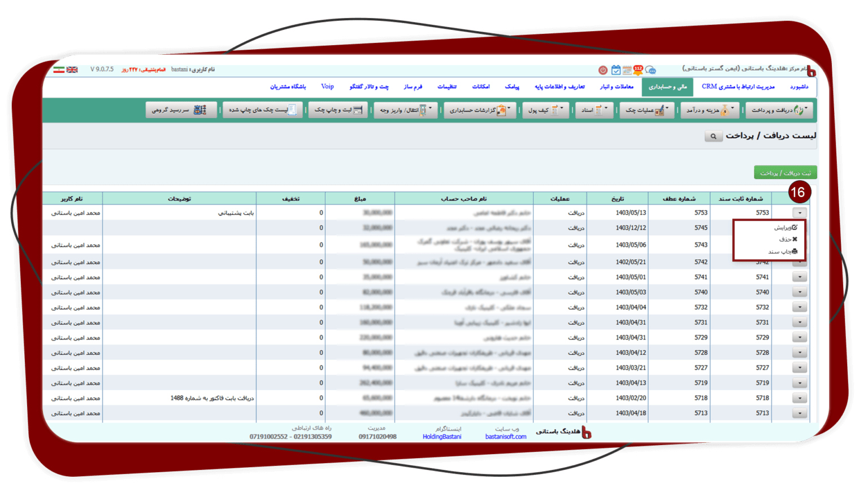Open the فرم ساز tab

click(x=413, y=87)
